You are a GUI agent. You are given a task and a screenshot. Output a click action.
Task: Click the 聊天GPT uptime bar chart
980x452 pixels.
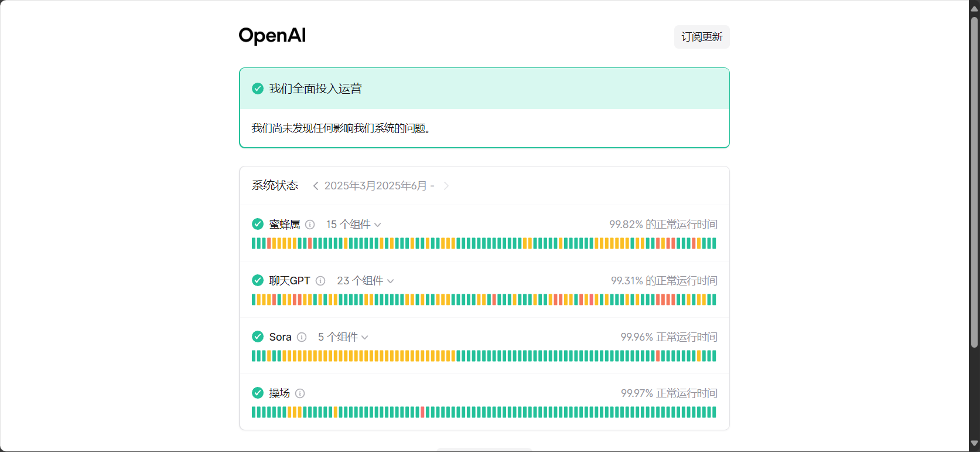point(484,300)
